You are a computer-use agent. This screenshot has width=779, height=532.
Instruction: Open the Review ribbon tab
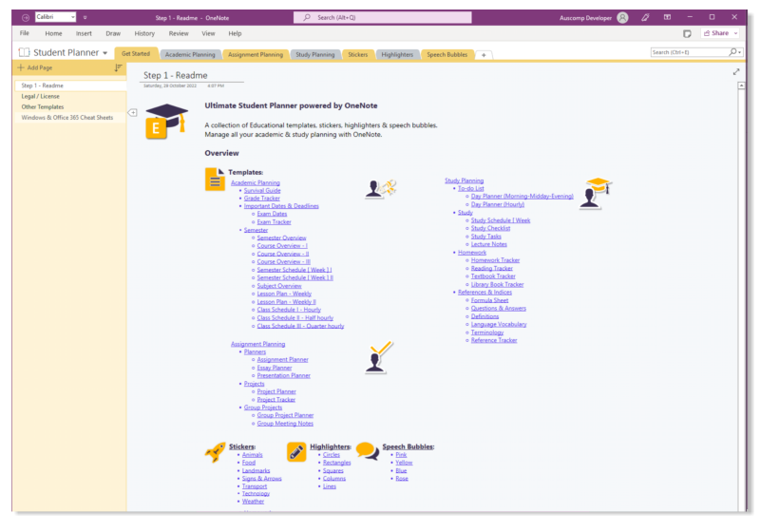point(179,33)
